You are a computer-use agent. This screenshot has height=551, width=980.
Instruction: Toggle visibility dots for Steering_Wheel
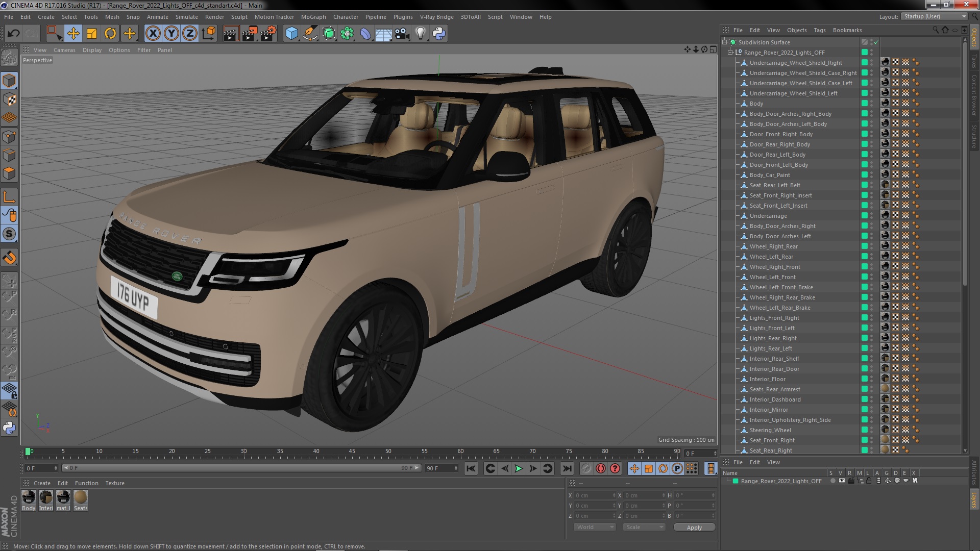pyautogui.click(x=871, y=430)
